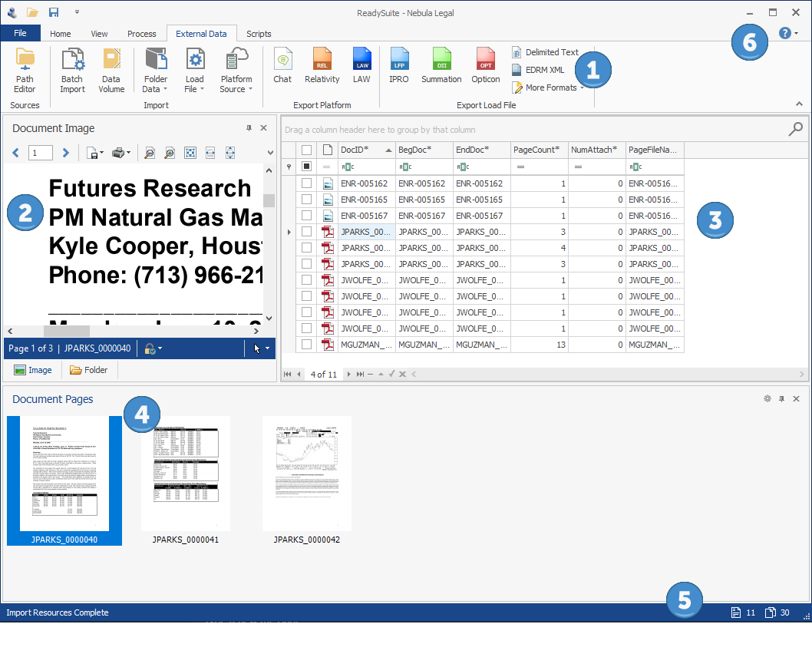Image resolution: width=812 pixels, height=657 pixels.
Task: Sort by the DocID* column header
Action: [367, 150]
